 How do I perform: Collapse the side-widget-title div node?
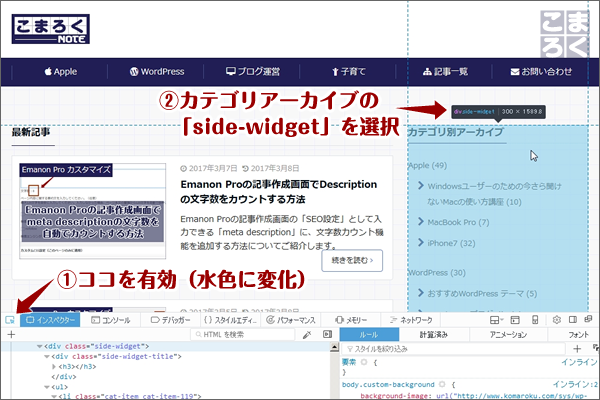tap(47, 357)
